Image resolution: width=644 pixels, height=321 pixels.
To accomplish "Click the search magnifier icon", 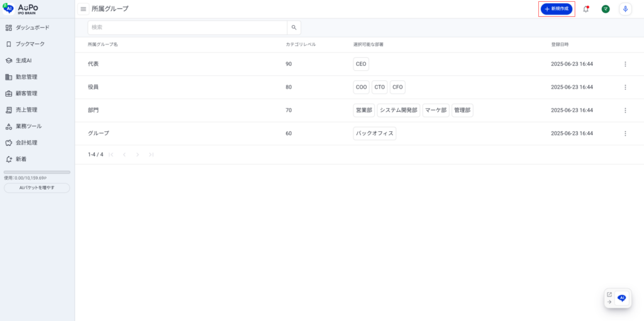I will point(294,28).
